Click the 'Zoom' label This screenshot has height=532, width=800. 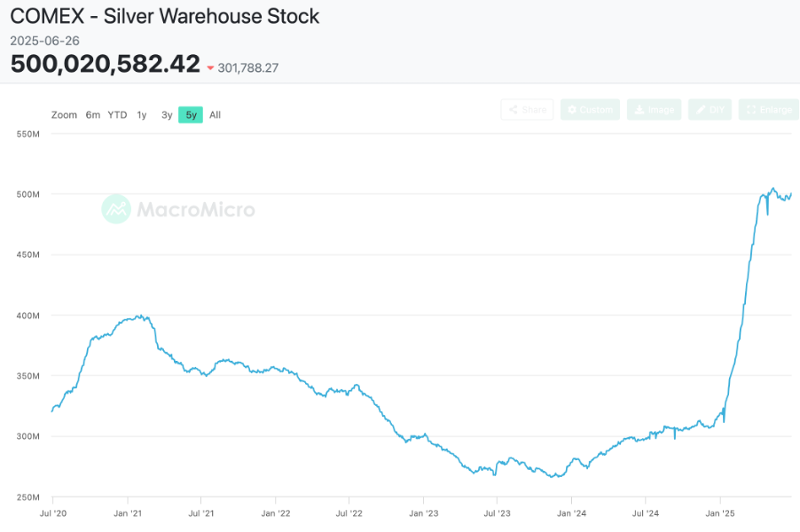[x=64, y=114]
